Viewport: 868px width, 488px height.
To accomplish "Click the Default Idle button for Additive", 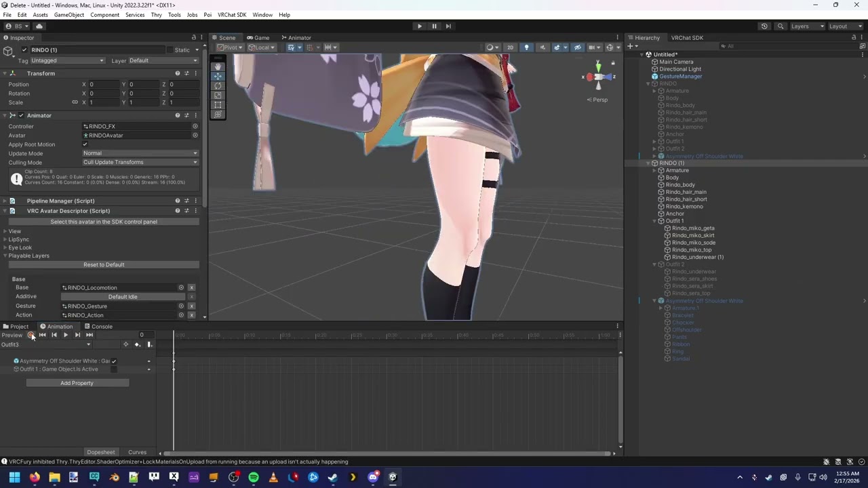I will tap(123, 297).
